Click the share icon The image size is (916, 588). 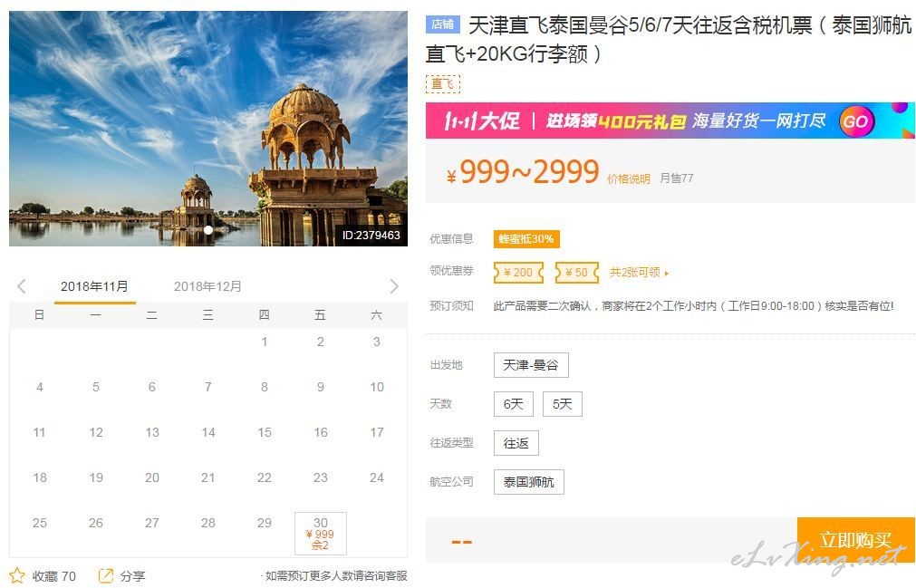[106, 575]
